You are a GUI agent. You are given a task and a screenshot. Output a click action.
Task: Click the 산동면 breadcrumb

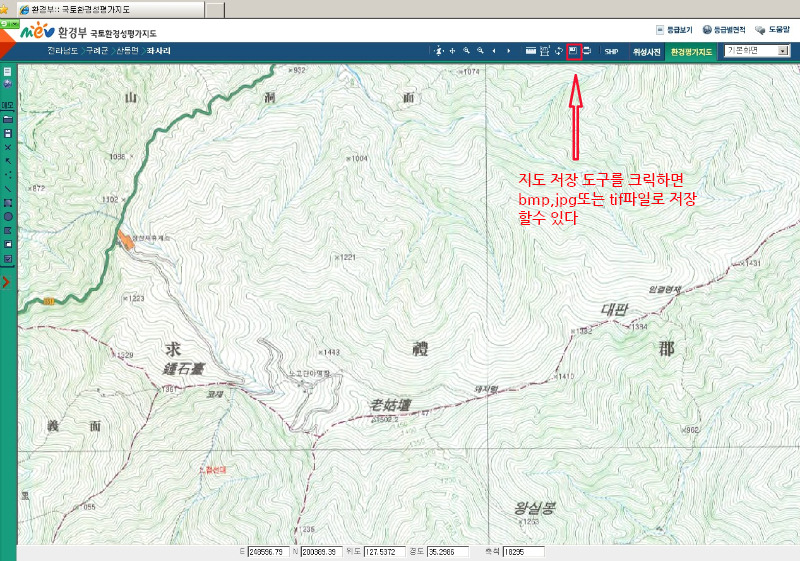pyautogui.click(x=128, y=51)
